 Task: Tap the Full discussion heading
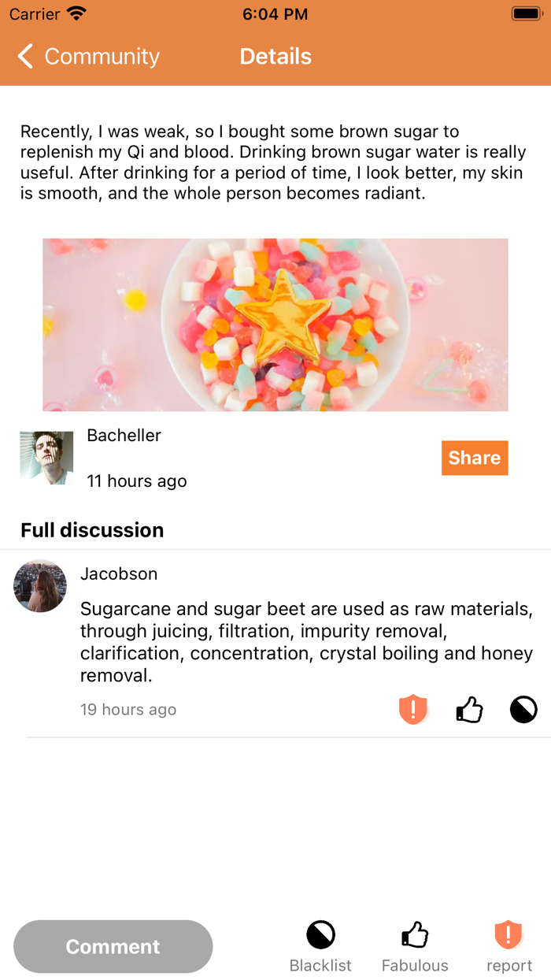tap(92, 530)
